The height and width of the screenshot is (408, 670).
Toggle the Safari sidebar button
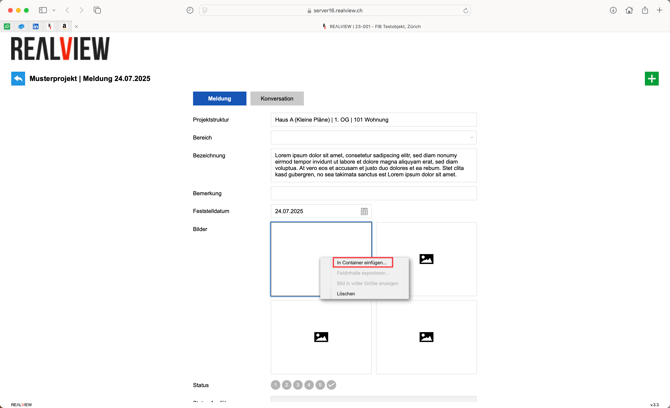coord(43,10)
